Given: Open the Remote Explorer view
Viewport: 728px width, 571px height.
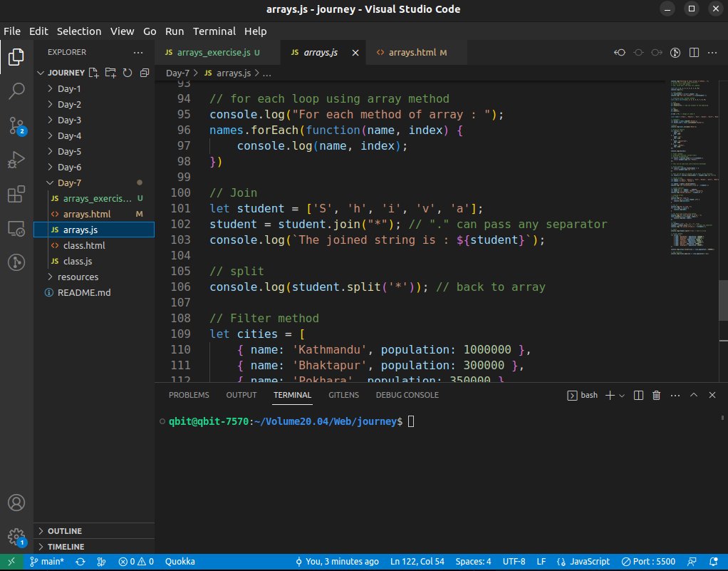Looking at the screenshot, I should [x=16, y=229].
